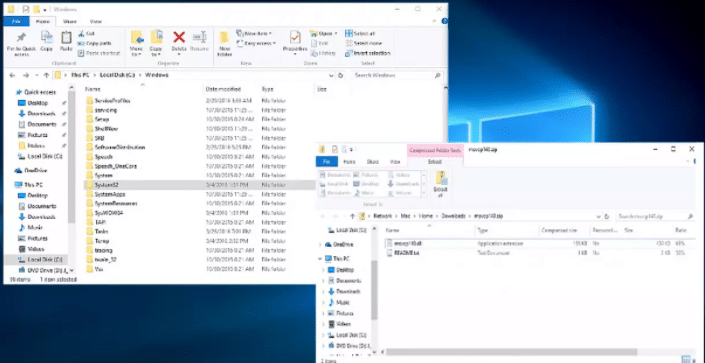Go up one level in Windows folder window

[46, 76]
